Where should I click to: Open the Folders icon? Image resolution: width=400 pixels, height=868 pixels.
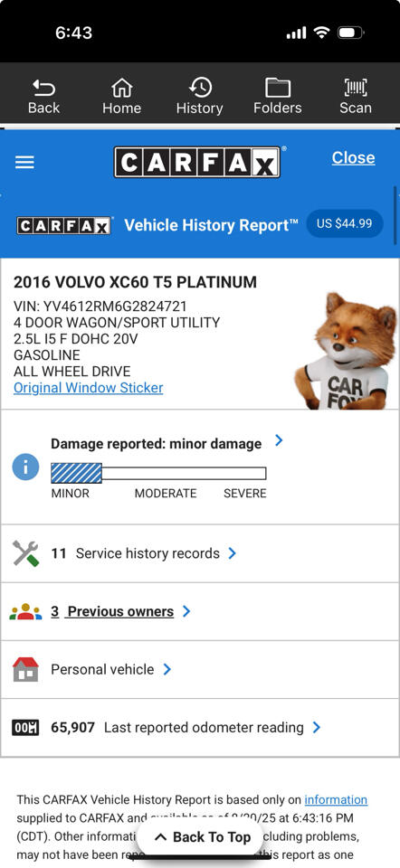[x=278, y=88]
